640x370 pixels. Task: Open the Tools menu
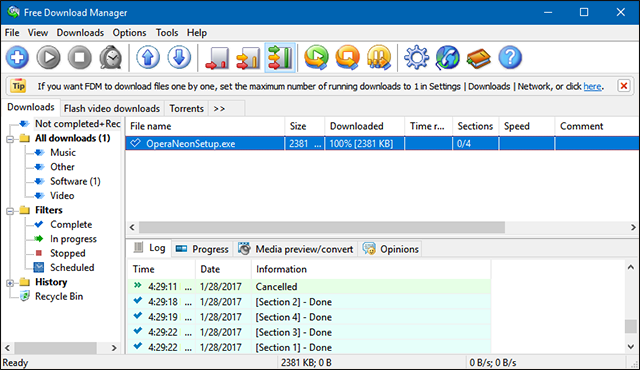click(167, 33)
